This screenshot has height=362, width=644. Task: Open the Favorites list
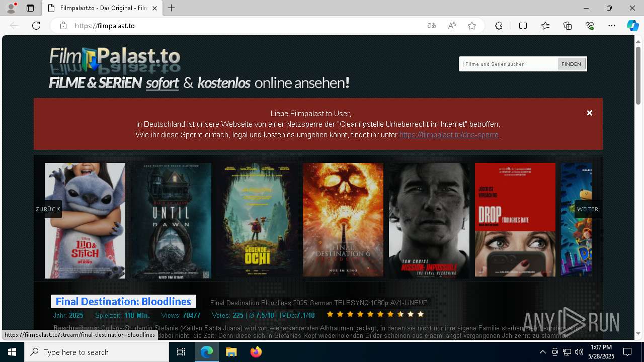click(x=545, y=26)
